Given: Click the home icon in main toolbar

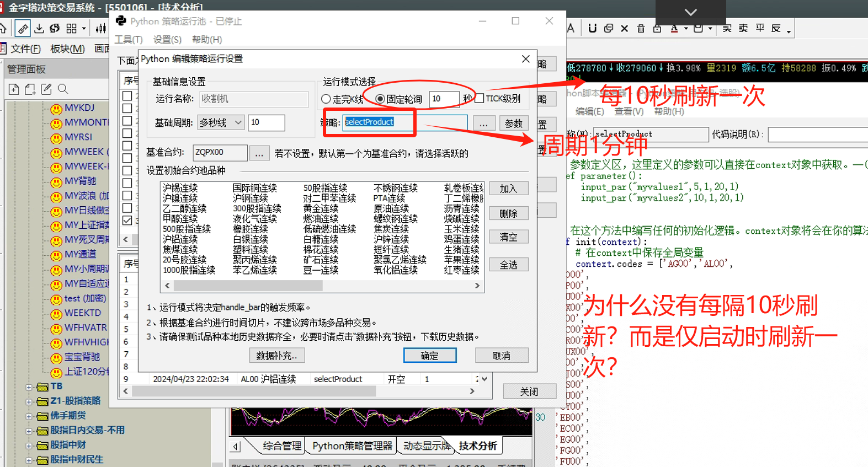Looking at the screenshot, I should (3, 28).
